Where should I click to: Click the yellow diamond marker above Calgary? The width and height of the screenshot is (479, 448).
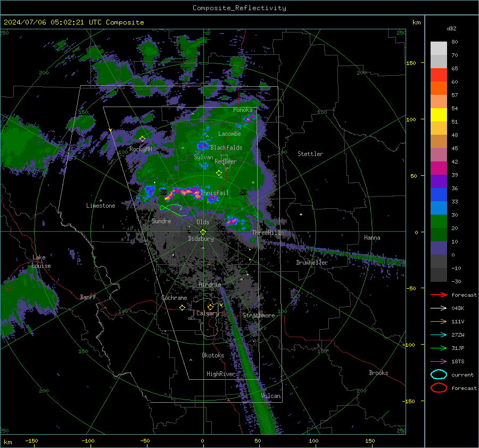210,307
